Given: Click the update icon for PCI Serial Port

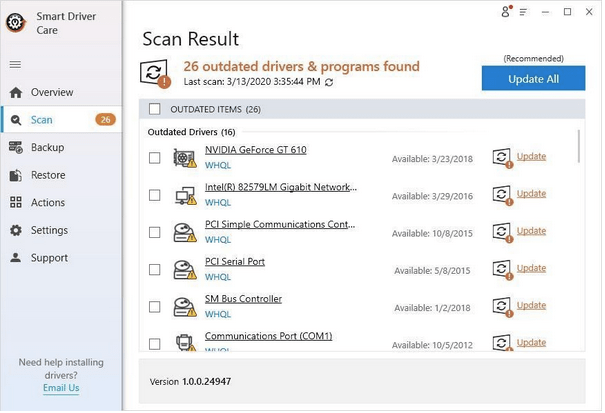Looking at the screenshot, I should tap(502, 269).
